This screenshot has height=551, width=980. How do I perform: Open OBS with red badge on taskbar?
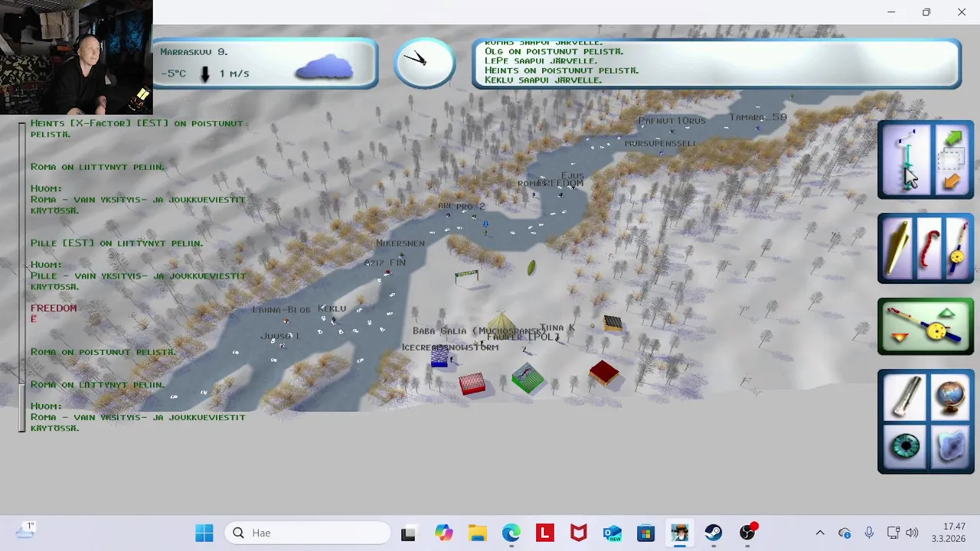[747, 533]
